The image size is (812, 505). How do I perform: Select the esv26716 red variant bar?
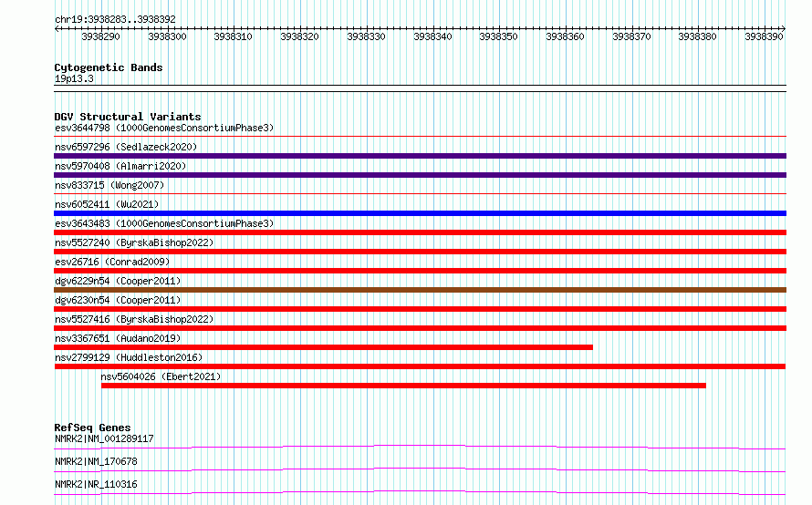pyautogui.click(x=420, y=271)
